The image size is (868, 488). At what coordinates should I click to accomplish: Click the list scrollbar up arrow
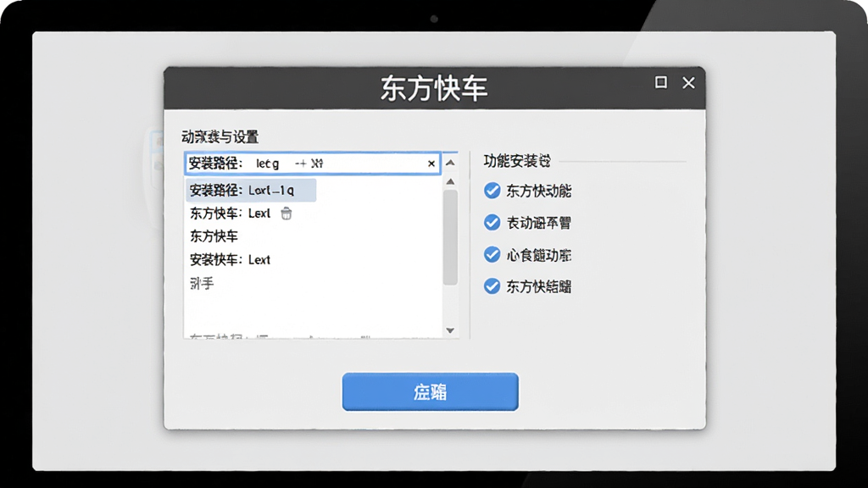coord(451,181)
